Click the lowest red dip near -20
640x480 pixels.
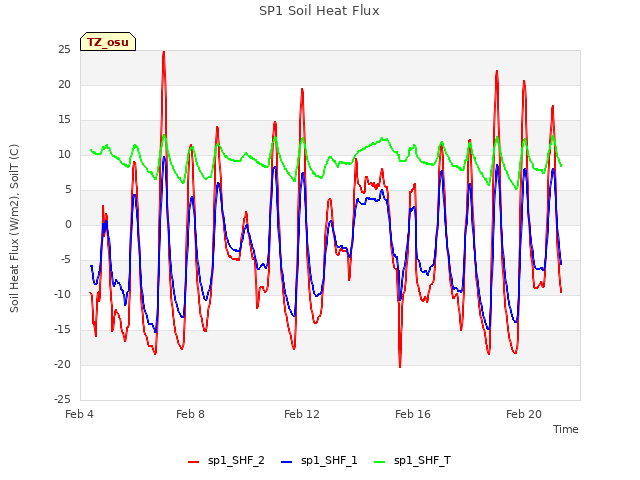coord(400,366)
